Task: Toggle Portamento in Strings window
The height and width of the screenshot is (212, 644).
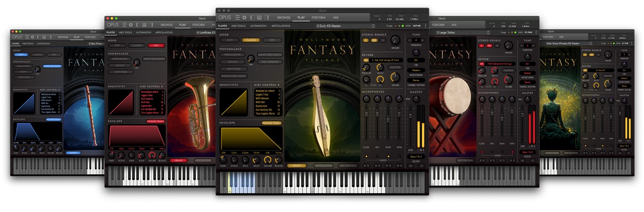Action: click(232, 55)
